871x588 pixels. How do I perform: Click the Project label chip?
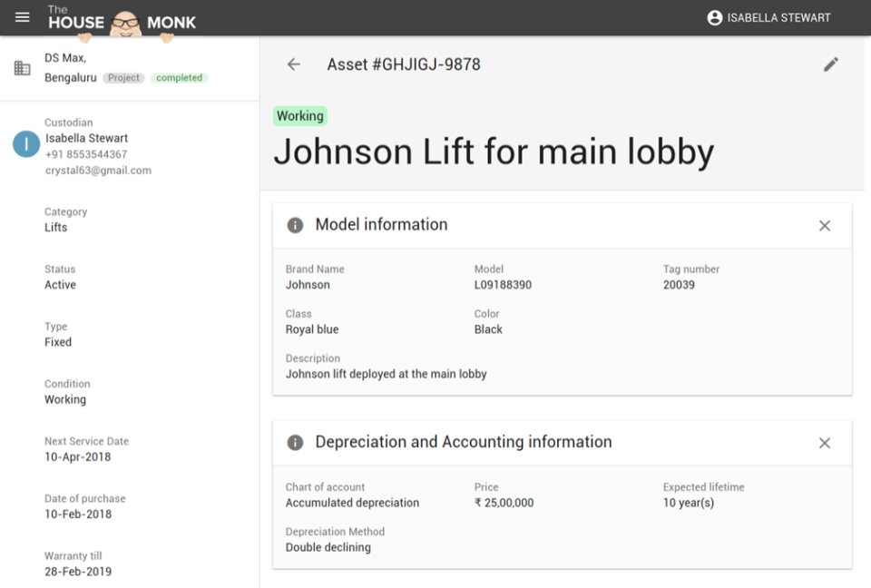124,77
